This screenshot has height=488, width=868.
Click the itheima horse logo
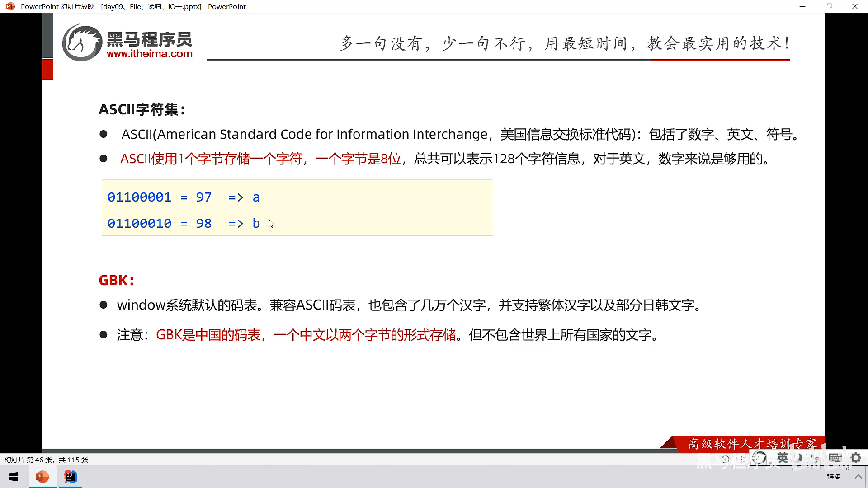coord(82,43)
